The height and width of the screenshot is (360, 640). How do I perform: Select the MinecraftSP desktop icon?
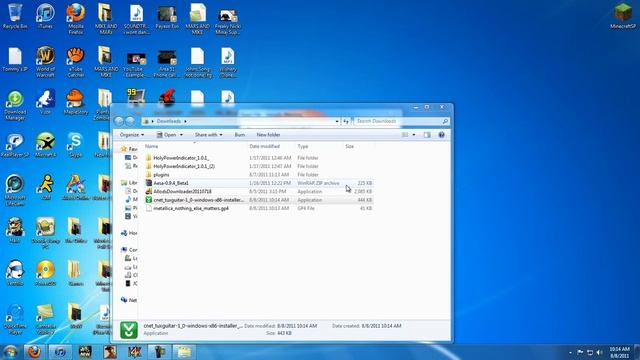(x=623, y=16)
